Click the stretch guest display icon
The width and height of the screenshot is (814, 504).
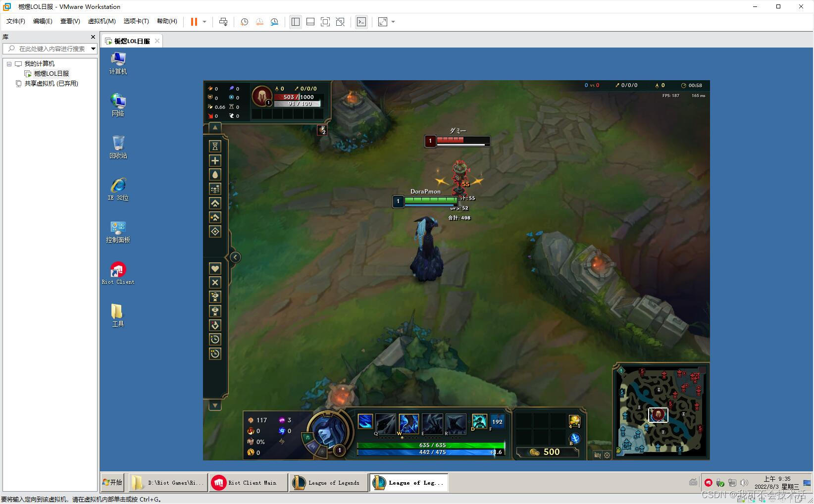(383, 22)
